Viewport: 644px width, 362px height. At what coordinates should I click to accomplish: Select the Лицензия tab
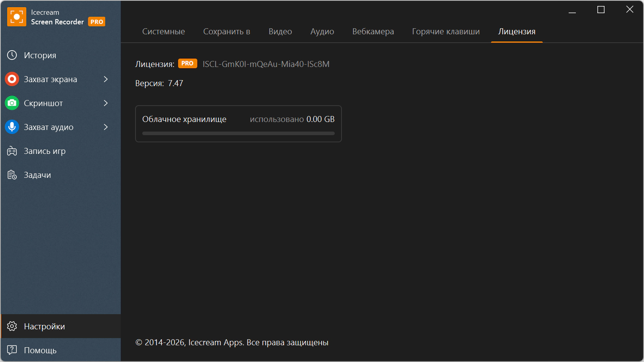click(517, 31)
